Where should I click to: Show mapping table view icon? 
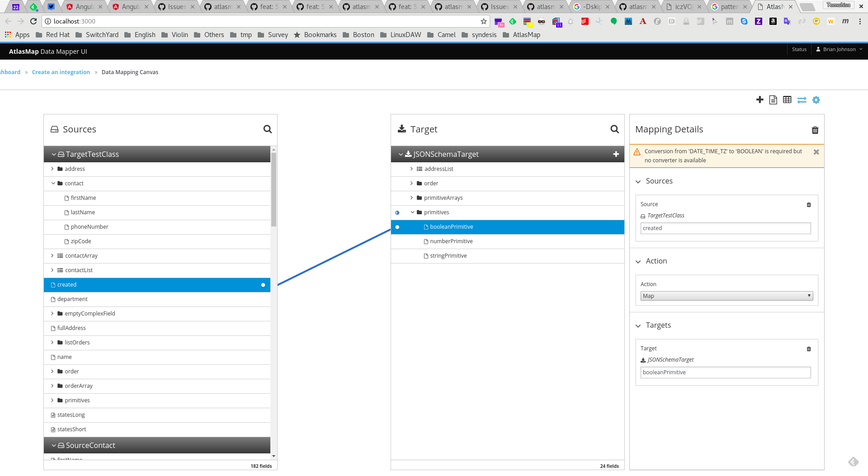click(787, 99)
